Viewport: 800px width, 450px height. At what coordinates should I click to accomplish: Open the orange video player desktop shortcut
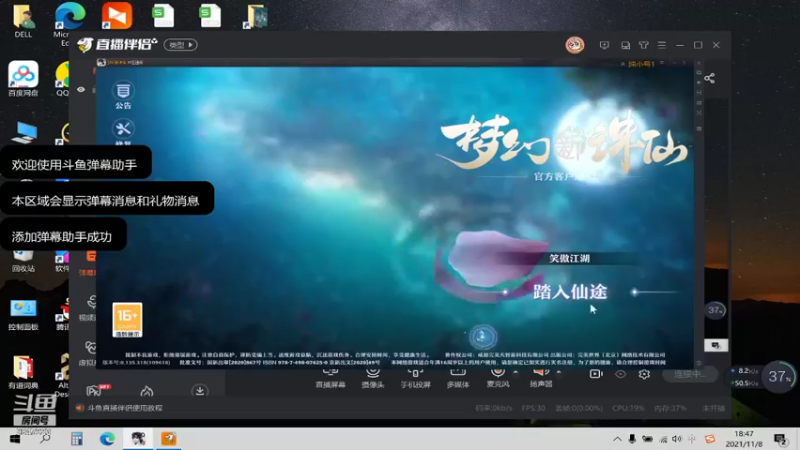coord(117,16)
